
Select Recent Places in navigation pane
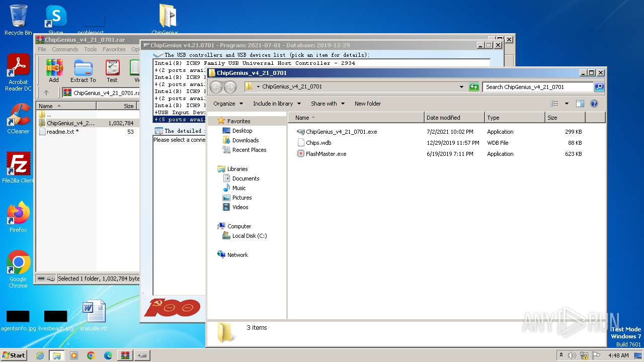(x=244, y=150)
